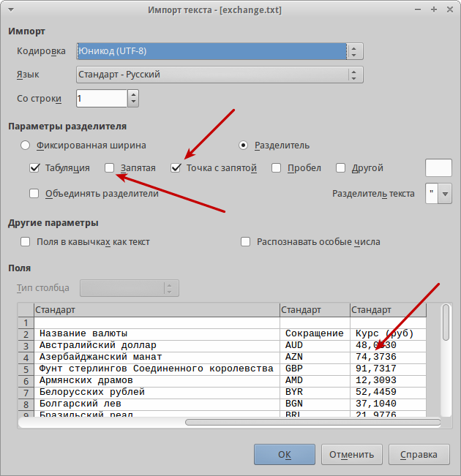Click the horizontal preview scrollbar

pos(312,423)
